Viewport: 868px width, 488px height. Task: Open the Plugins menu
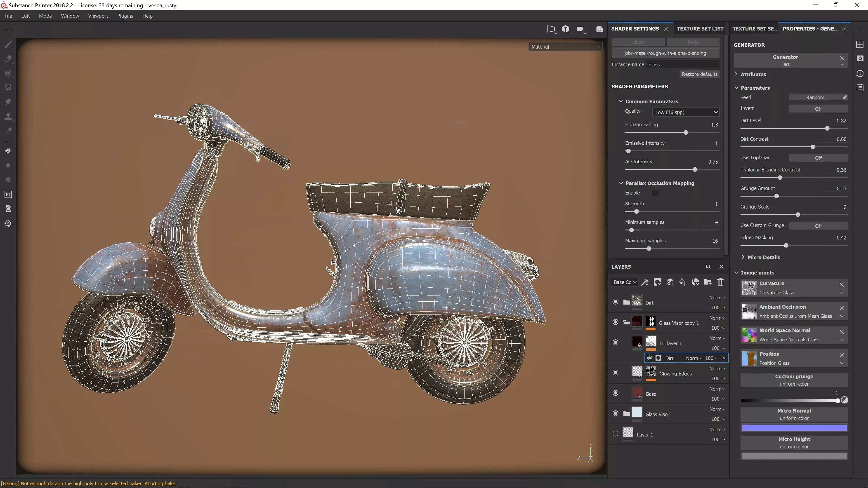pyautogui.click(x=125, y=16)
